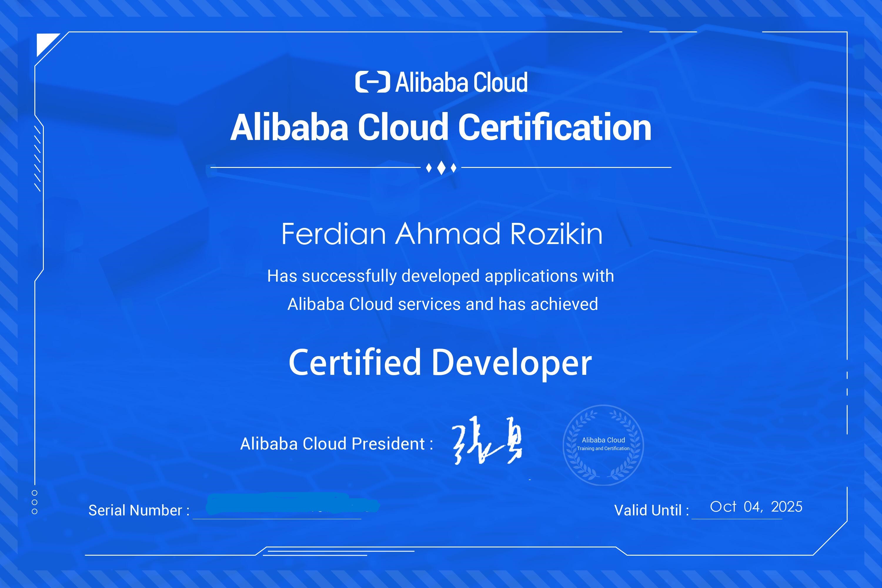Click the Serial Number label
Image resolution: width=882 pixels, height=588 pixels.
click(139, 510)
